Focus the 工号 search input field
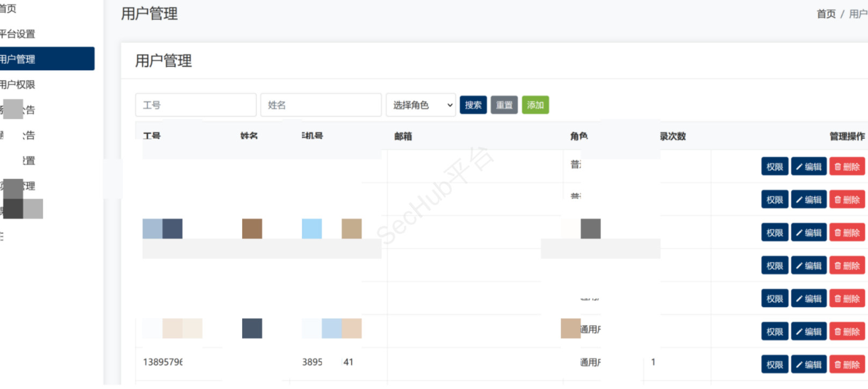Screen dimensions: 868x389 coord(196,105)
